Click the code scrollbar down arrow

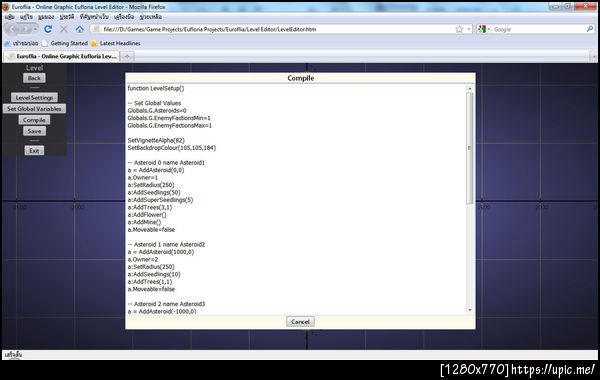470,310
